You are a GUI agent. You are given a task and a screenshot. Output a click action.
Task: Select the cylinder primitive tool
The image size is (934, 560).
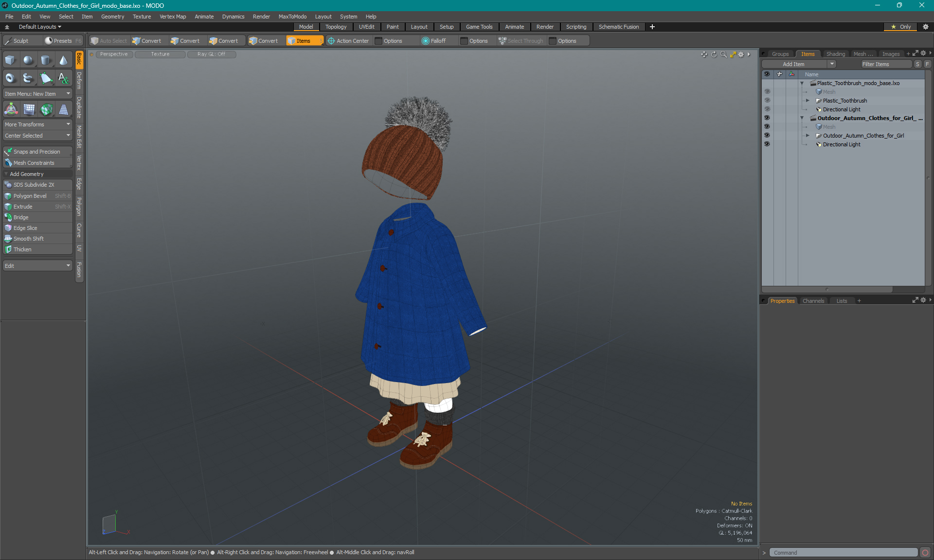click(x=46, y=60)
